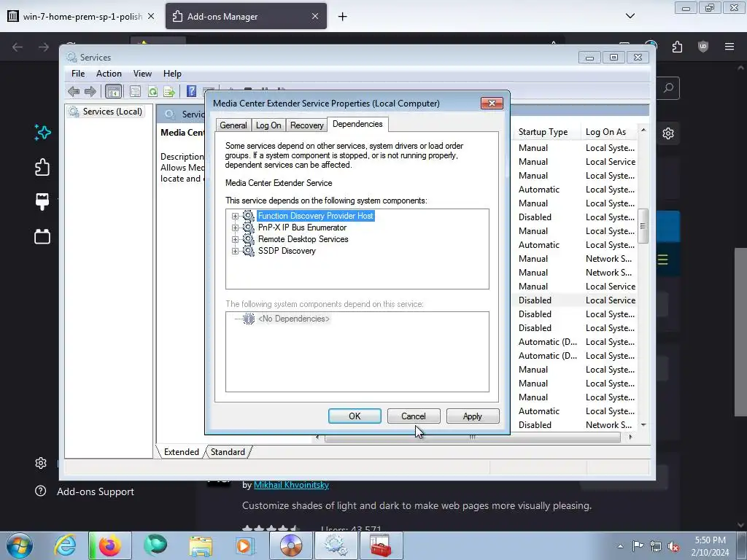Open the View menu in Services

142,74
